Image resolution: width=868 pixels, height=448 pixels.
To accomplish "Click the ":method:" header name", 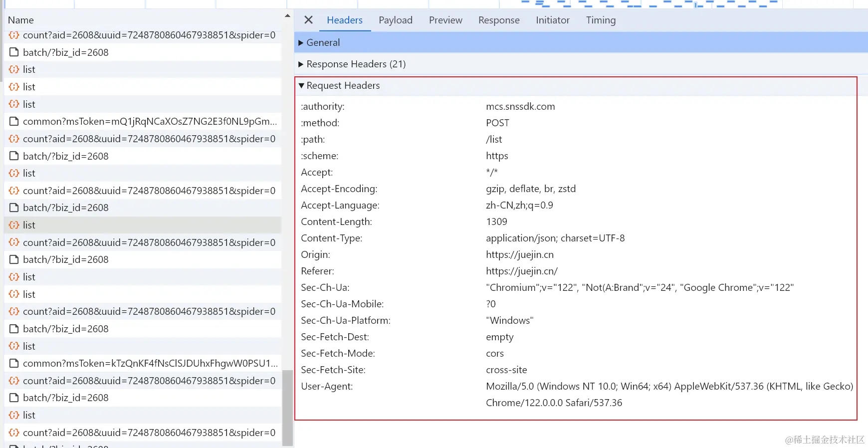I will [x=320, y=123].
